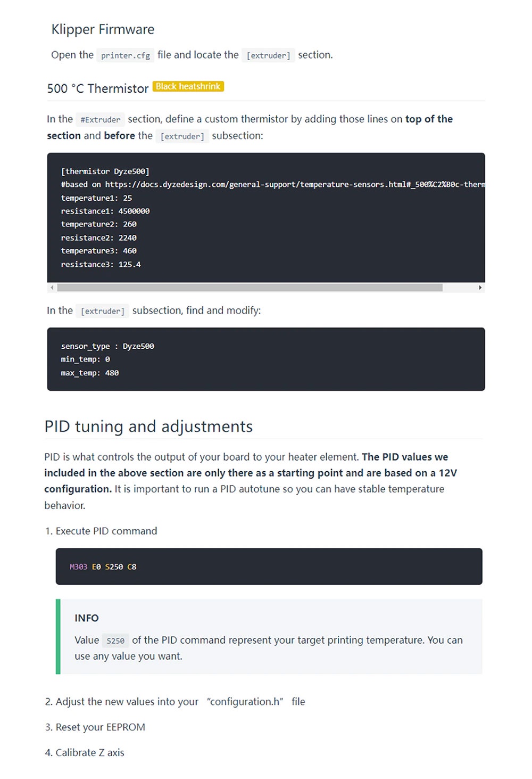Click the [thermistor Dyze500] line
The image size is (532, 779).
coord(105,171)
